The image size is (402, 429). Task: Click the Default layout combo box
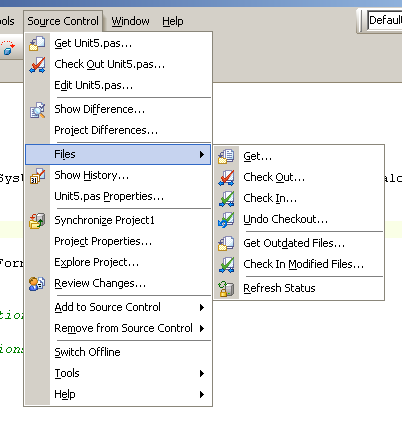pos(385,20)
